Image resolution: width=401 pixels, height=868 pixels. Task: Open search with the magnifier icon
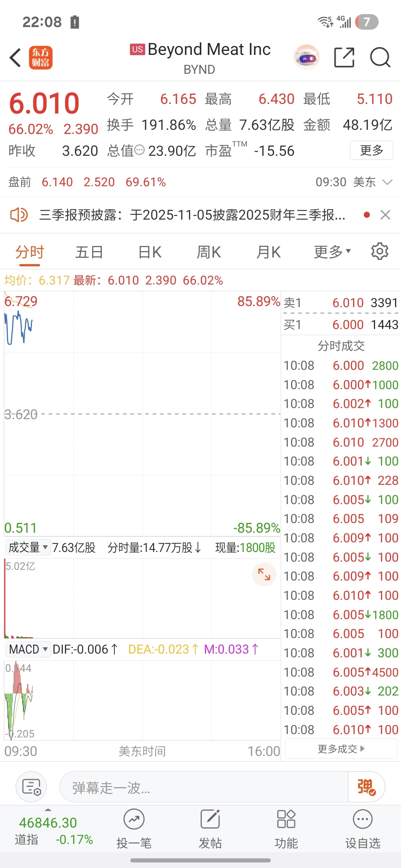[380, 58]
